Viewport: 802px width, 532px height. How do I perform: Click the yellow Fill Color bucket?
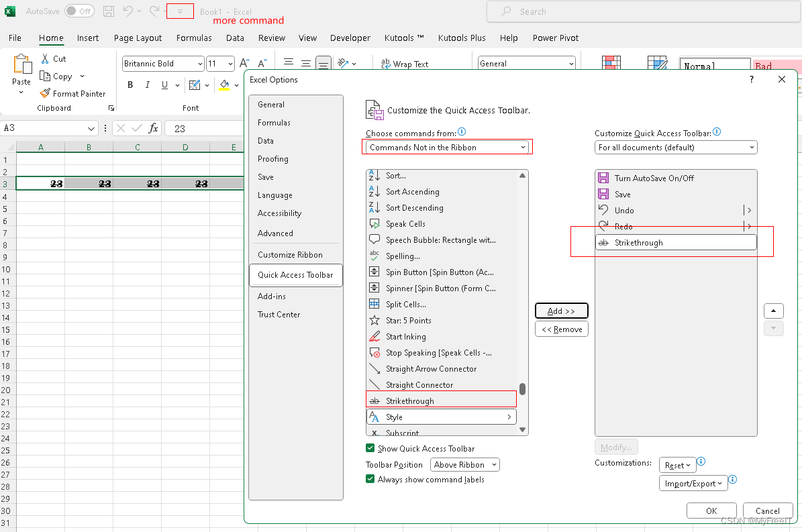click(x=224, y=85)
